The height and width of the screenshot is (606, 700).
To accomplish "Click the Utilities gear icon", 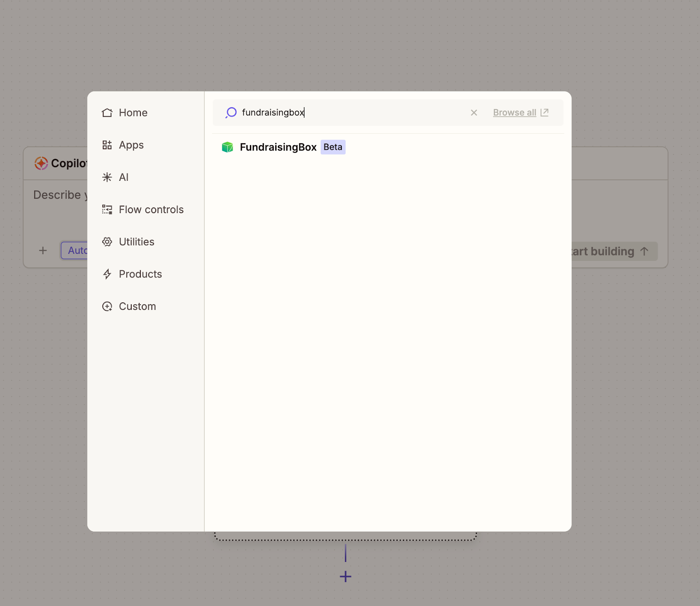I will [107, 242].
